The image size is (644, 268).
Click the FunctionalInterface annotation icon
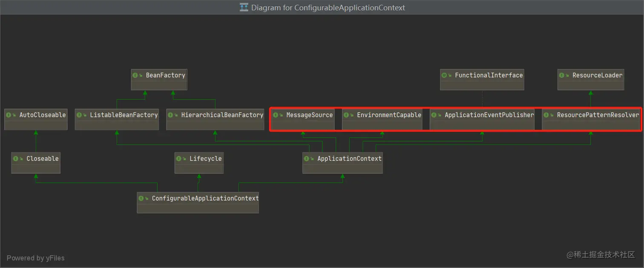click(x=444, y=75)
